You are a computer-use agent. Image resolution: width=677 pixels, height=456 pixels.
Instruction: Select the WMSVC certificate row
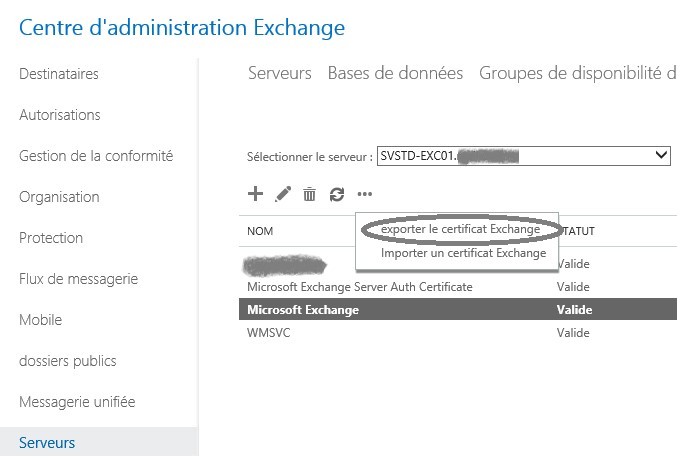point(458,332)
